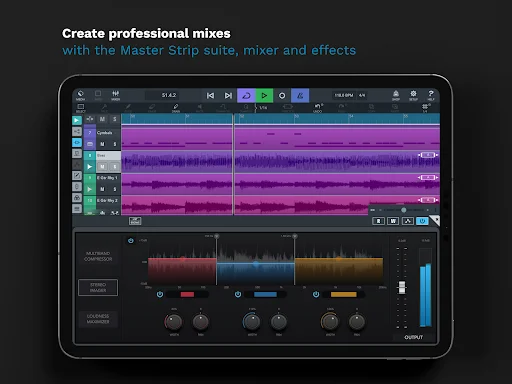This screenshot has height=384, width=512.
Task: Open the Mixer panel icon
Action: tap(115, 95)
